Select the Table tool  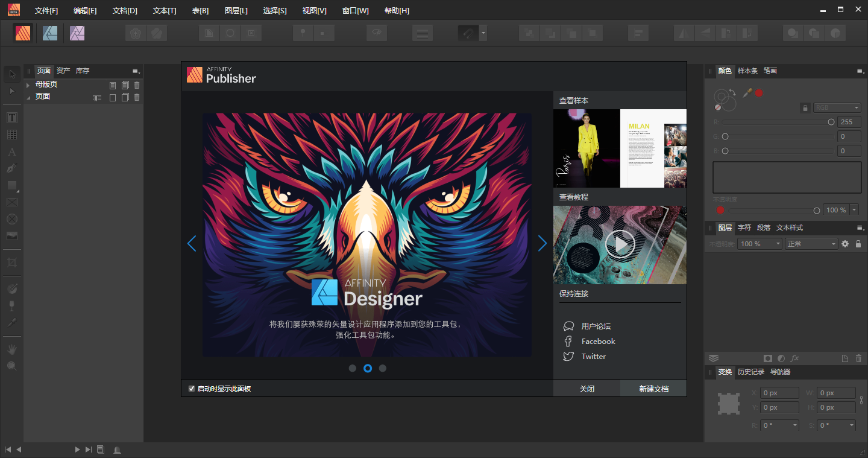[12, 135]
